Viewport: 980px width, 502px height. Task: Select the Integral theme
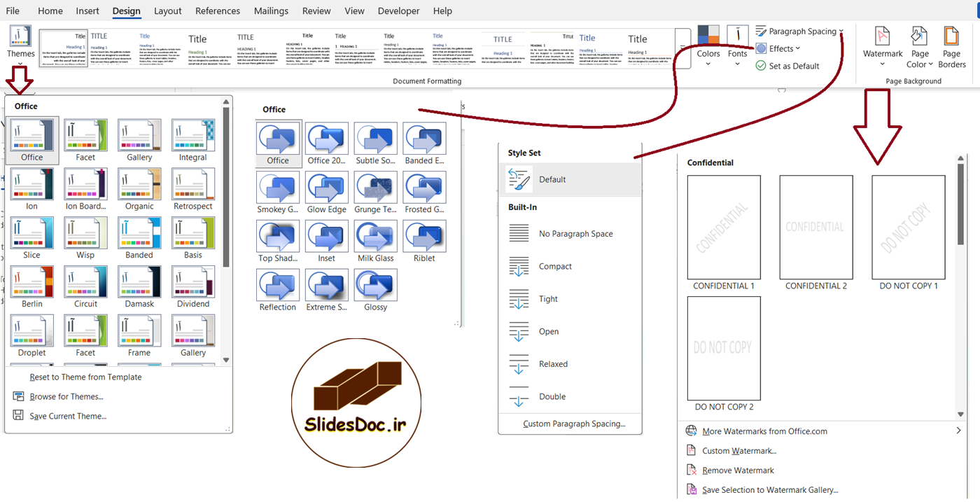click(193, 141)
